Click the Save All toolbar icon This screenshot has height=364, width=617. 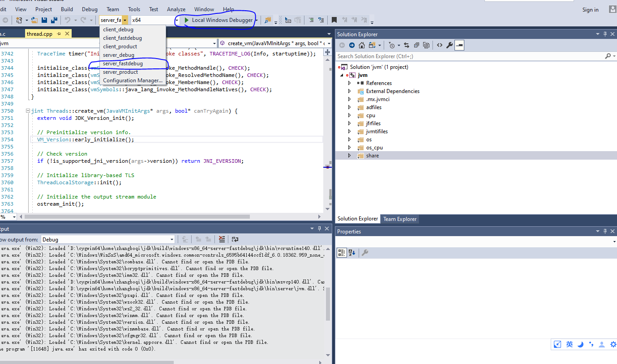(x=54, y=20)
